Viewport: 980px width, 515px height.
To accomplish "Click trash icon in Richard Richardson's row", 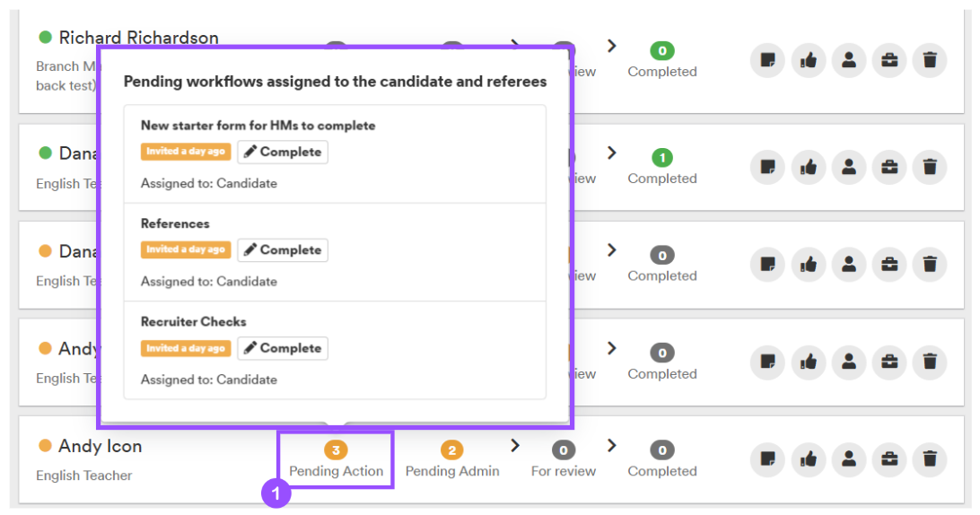I will [930, 60].
